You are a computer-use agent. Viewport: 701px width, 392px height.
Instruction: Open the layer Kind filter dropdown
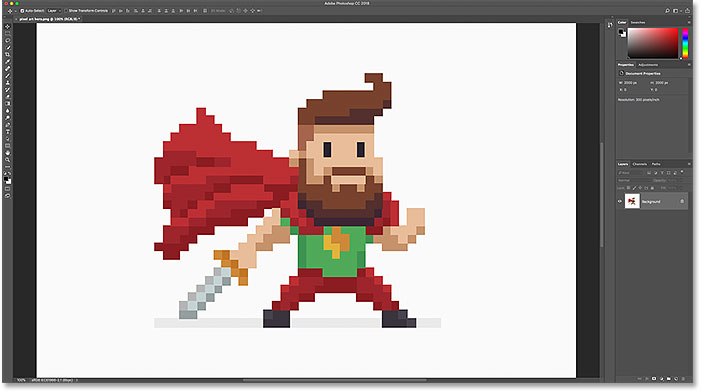point(630,173)
